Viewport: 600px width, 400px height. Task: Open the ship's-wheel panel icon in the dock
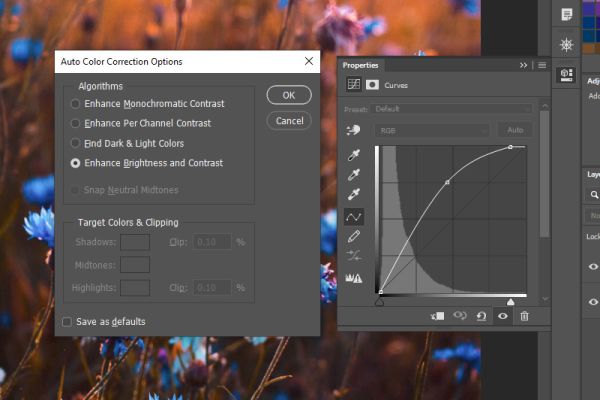click(x=567, y=45)
